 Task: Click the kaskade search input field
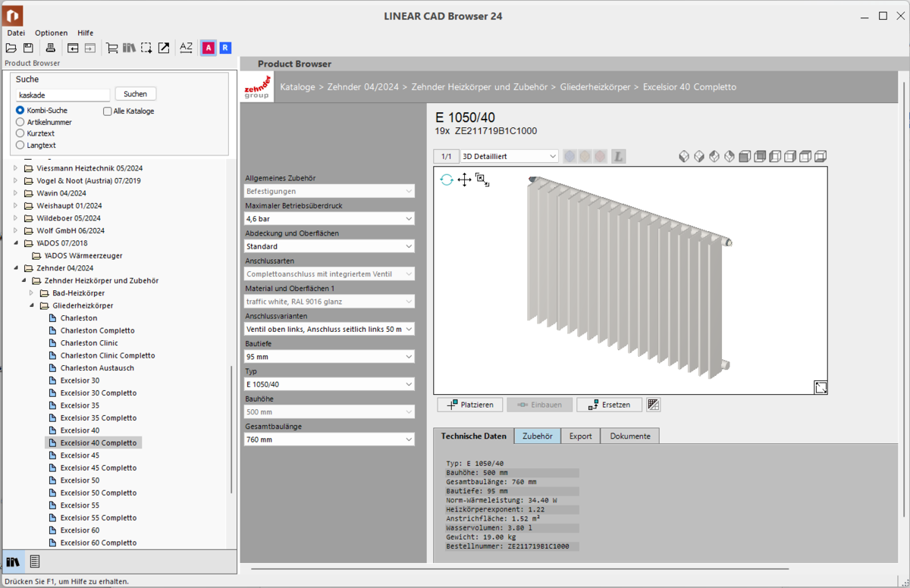(61, 93)
